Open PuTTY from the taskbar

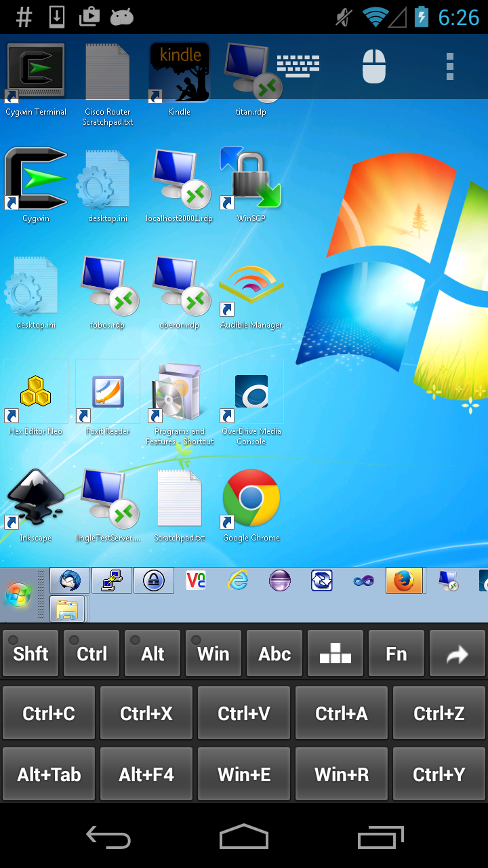(x=112, y=580)
